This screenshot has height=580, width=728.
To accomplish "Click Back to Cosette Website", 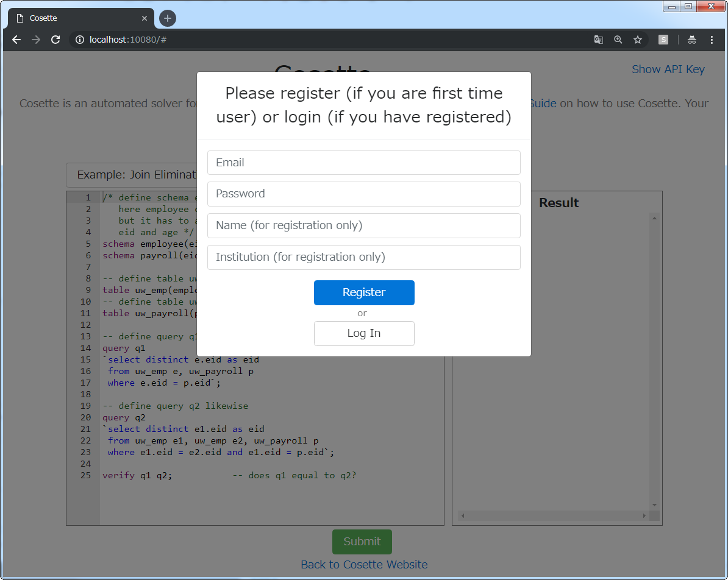I will coord(364,564).
